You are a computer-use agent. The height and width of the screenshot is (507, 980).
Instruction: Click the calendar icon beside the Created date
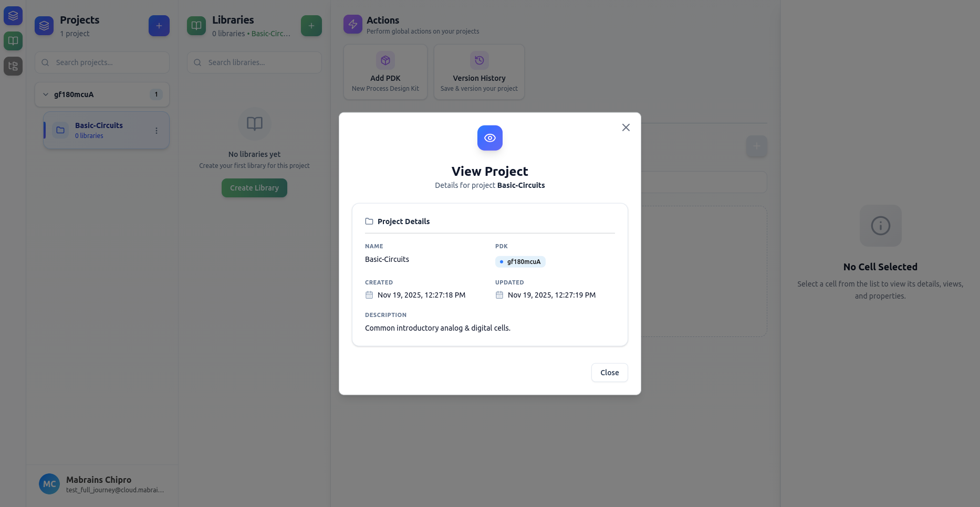tap(369, 294)
